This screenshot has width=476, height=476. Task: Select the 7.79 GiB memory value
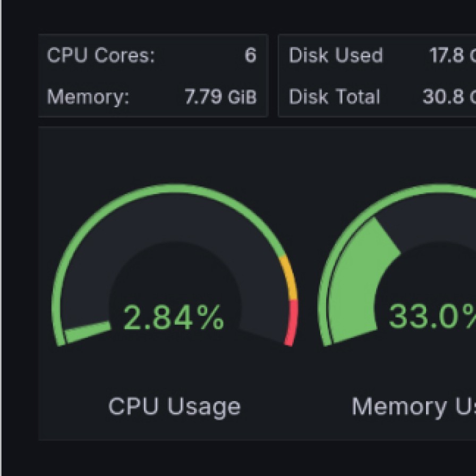click(x=220, y=97)
